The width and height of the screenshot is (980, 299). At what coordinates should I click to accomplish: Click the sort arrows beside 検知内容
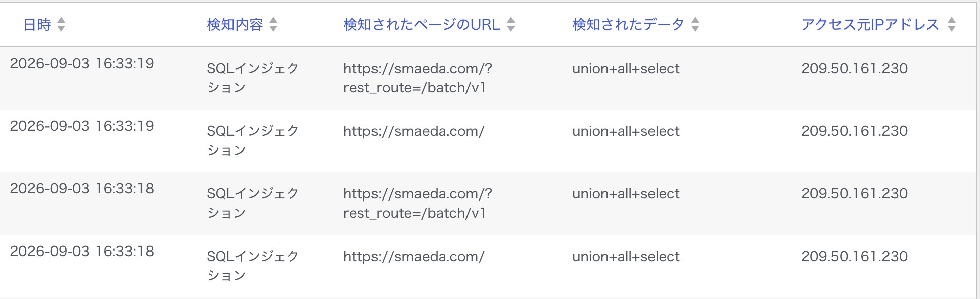tap(273, 24)
